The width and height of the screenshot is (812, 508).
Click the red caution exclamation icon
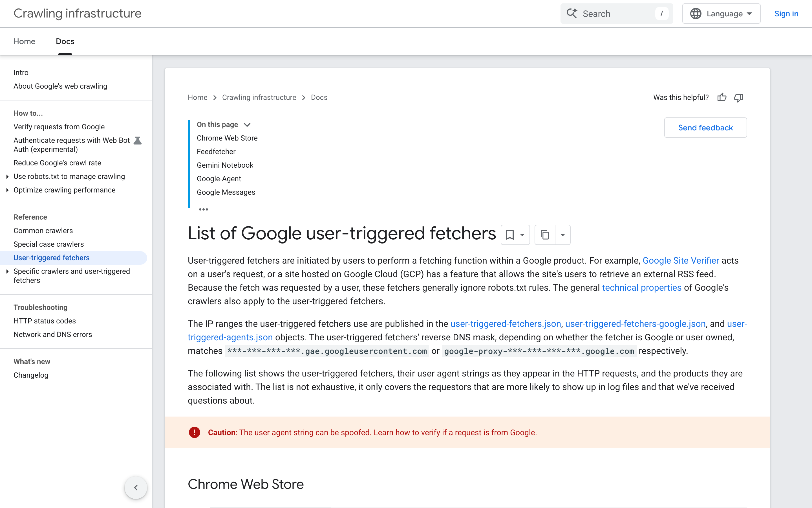tap(194, 432)
